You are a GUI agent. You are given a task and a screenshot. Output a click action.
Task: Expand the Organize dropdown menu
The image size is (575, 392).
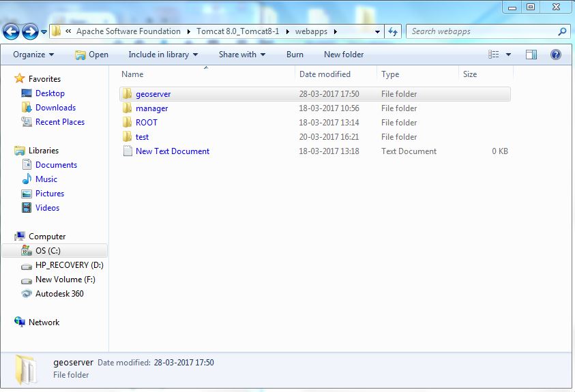tap(33, 55)
